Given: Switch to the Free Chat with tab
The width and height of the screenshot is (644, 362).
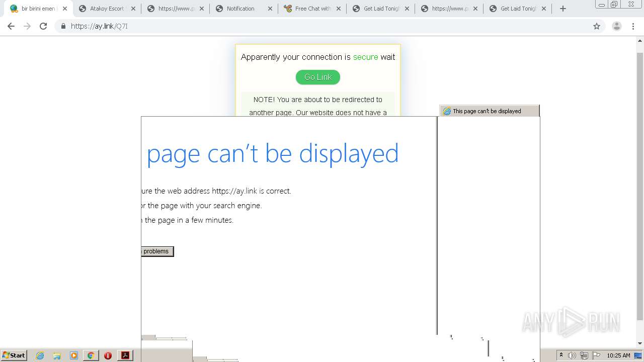Looking at the screenshot, I should 313,9.
